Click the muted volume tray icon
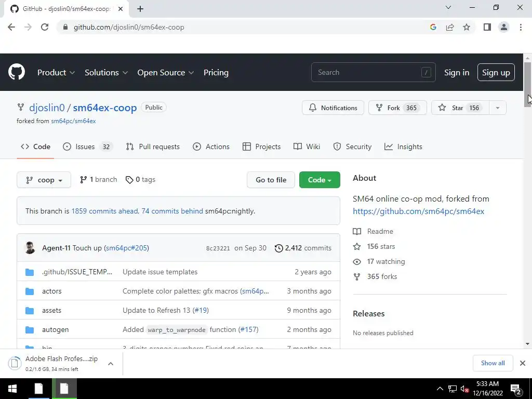 click(464, 389)
